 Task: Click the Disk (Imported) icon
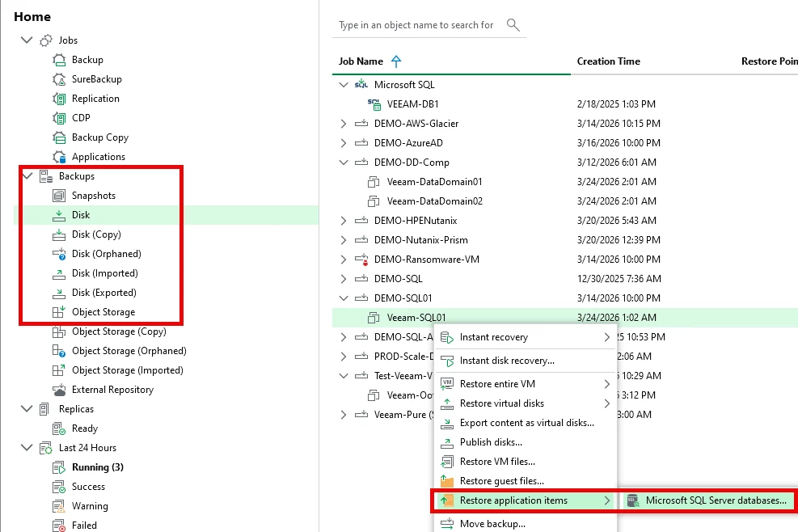tap(59, 273)
